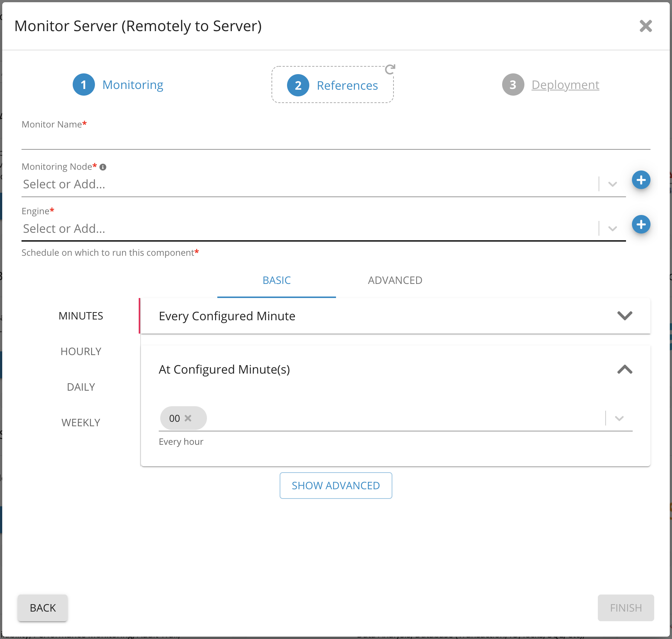Screen dimensions: 672x639
Task: Click the Monitoring Node info icon
Action: click(103, 167)
